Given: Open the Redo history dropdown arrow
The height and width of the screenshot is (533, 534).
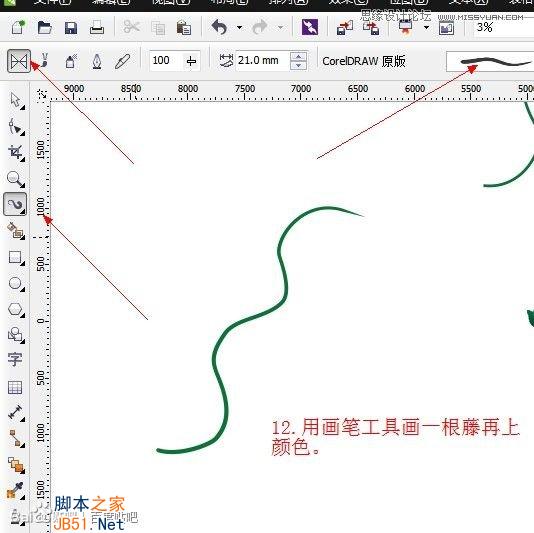Looking at the screenshot, I should tap(281, 27).
